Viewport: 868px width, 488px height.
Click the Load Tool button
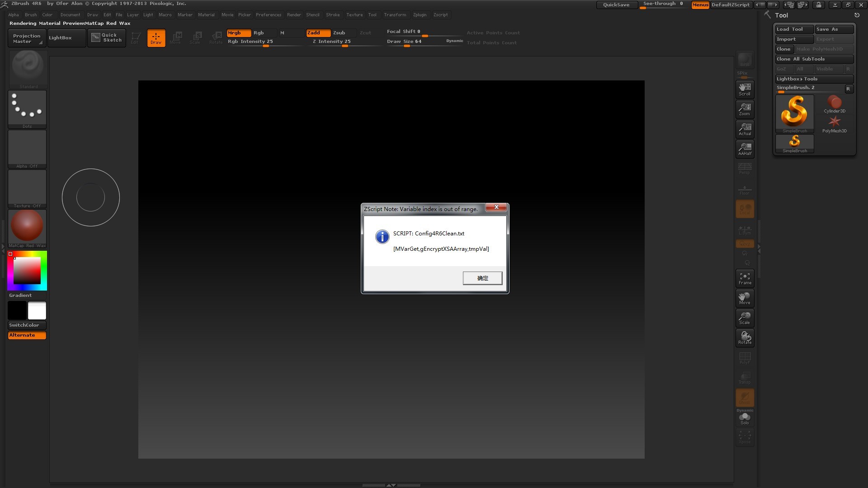coord(794,29)
